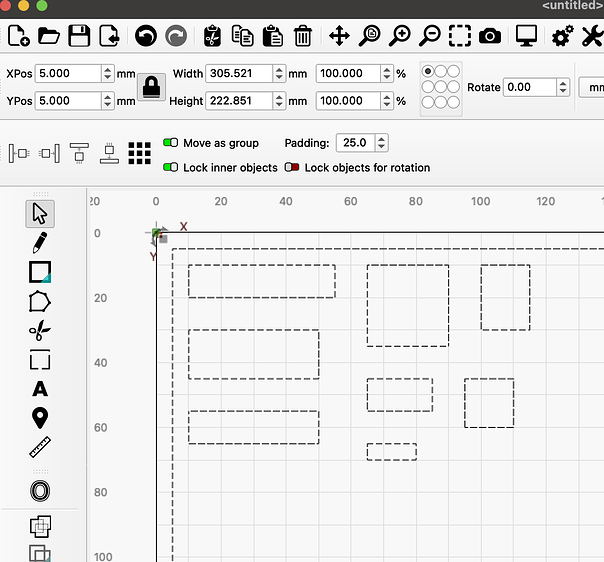This screenshot has width=604, height=562.
Task: Toggle the aspect ratio lock button
Action: [x=151, y=87]
